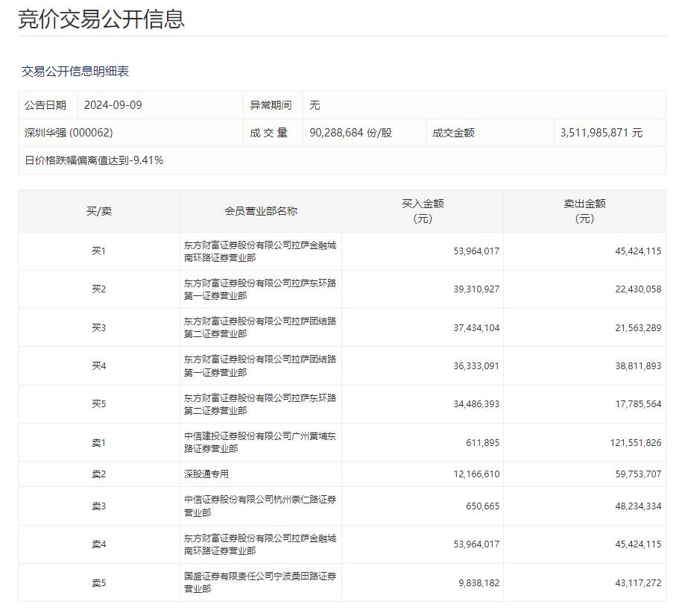
Task: Select the 买2 row label
Action: [98, 289]
